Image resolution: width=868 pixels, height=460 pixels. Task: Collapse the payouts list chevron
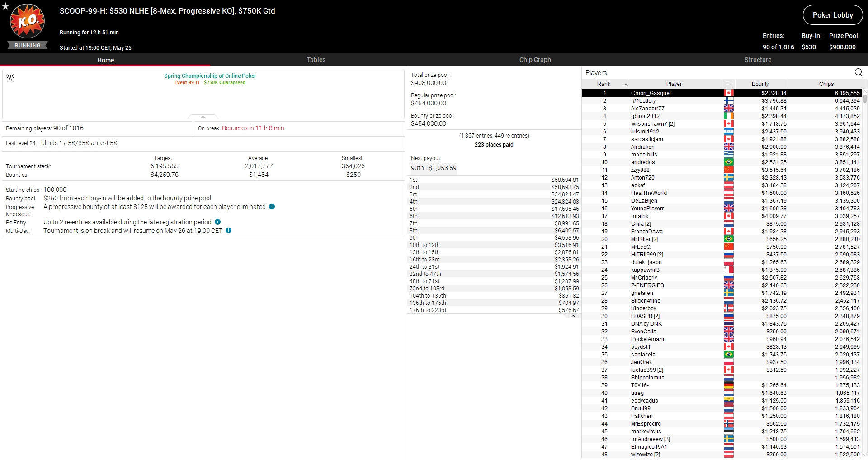573,316
